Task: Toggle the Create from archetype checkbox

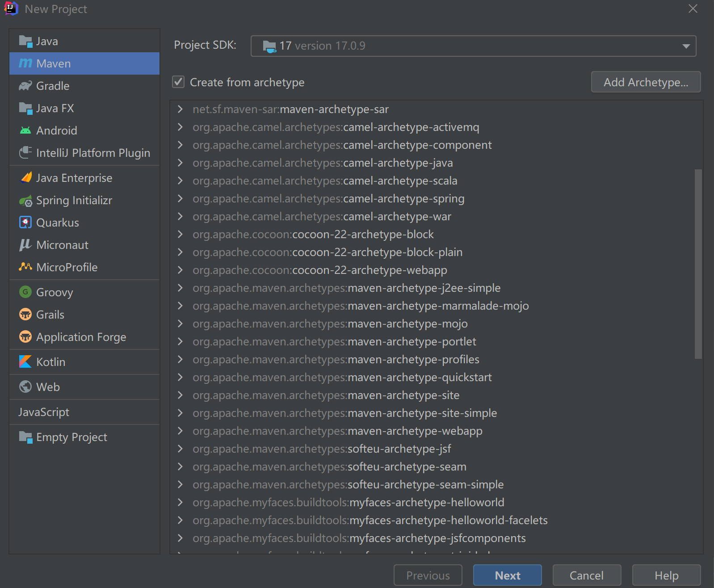Action: [178, 82]
